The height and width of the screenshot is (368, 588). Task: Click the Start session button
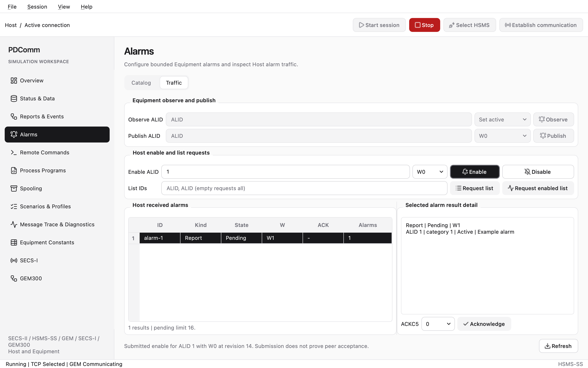379,25
